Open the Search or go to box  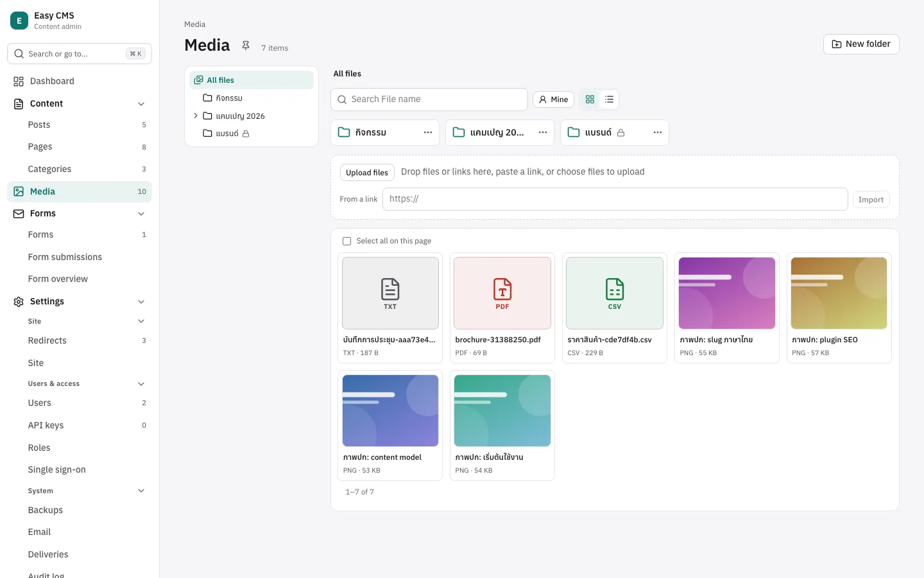tap(80, 54)
